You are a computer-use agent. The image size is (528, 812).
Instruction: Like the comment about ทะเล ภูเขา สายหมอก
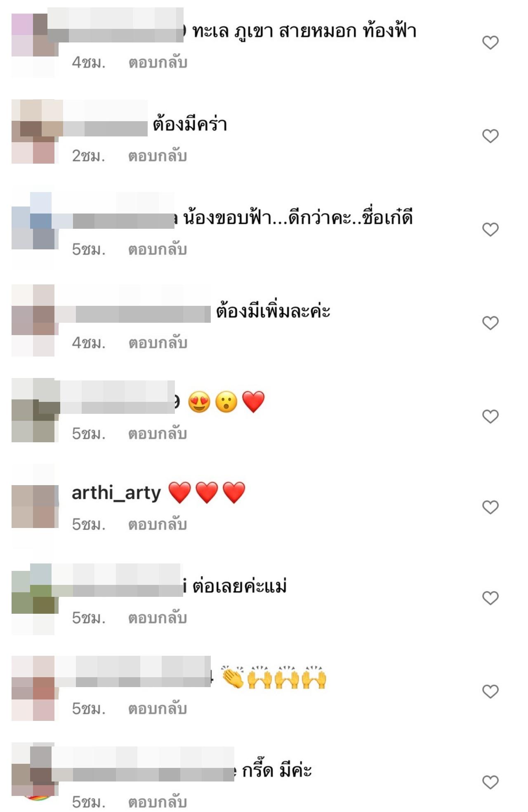coord(490,42)
